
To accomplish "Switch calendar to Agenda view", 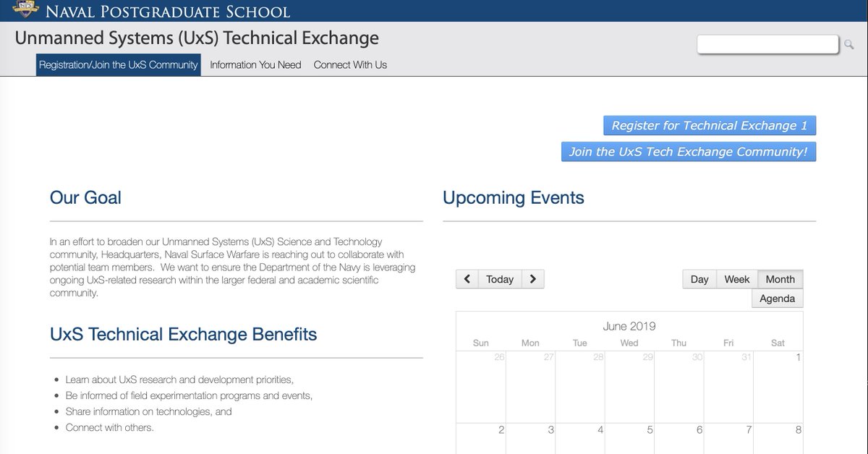I will pos(778,299).
